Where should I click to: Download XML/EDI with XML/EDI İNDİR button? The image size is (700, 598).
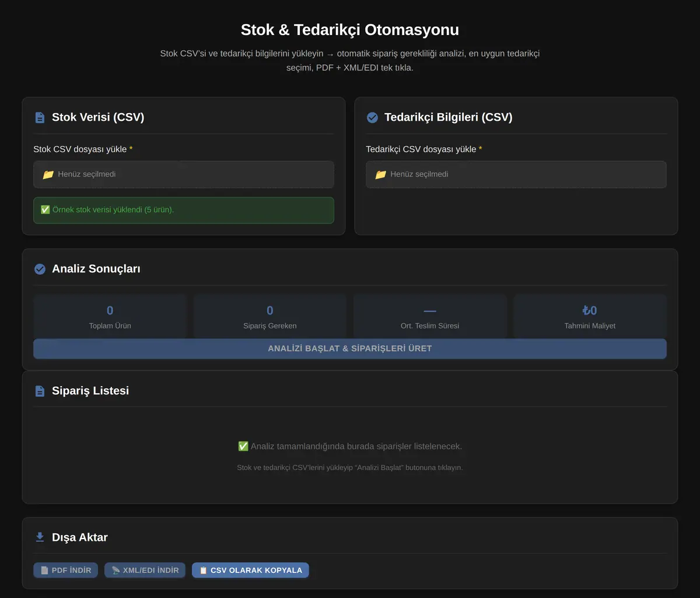tap(145, 570)
